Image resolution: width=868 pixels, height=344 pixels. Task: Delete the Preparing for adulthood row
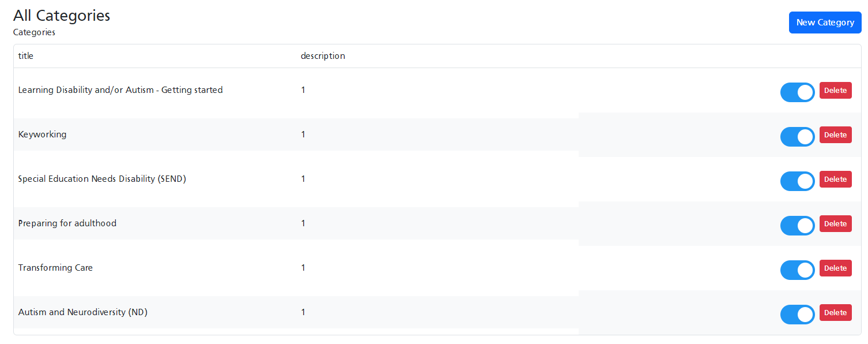coord(835,224)
